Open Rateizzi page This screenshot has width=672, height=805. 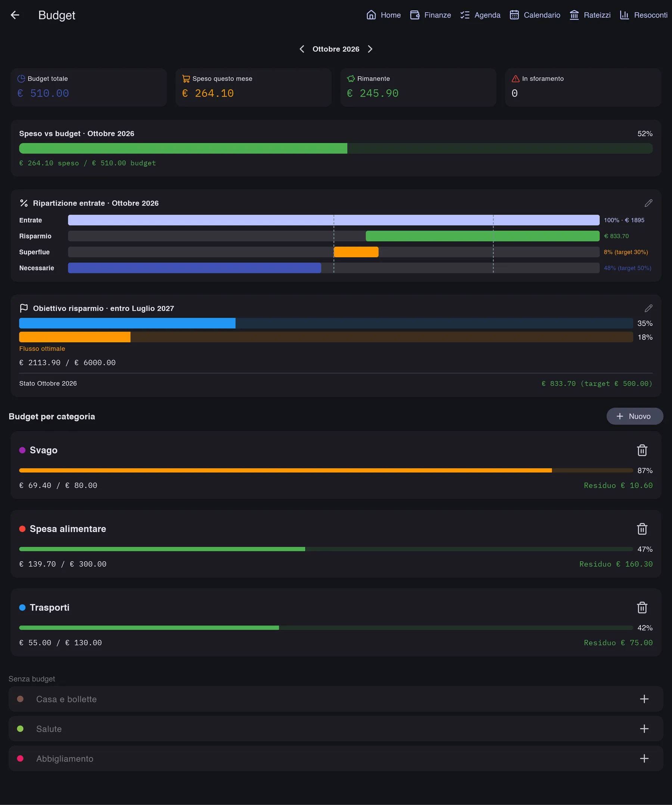[590, 15]
